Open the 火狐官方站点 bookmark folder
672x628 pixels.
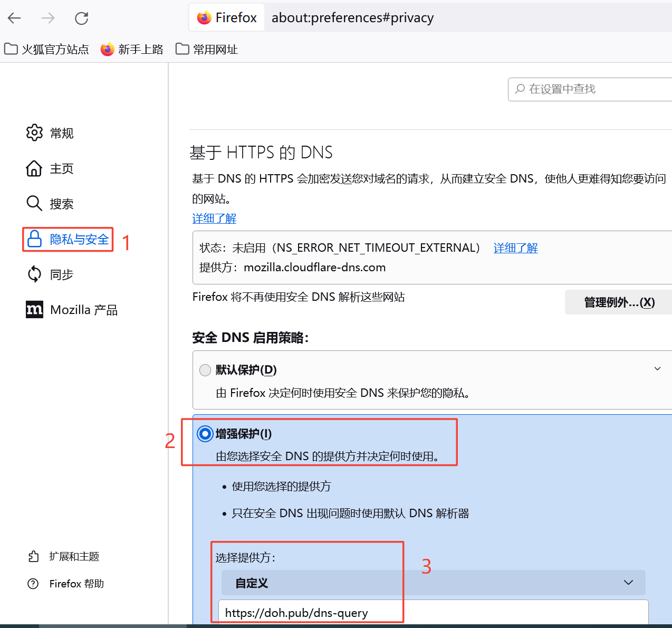click(x=46, y=49)
